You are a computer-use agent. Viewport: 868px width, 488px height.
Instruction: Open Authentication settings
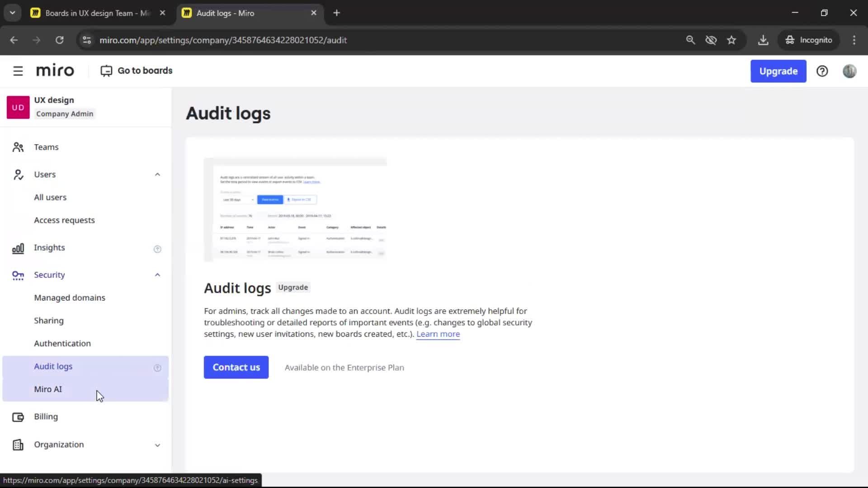click(x=85, y=344)
